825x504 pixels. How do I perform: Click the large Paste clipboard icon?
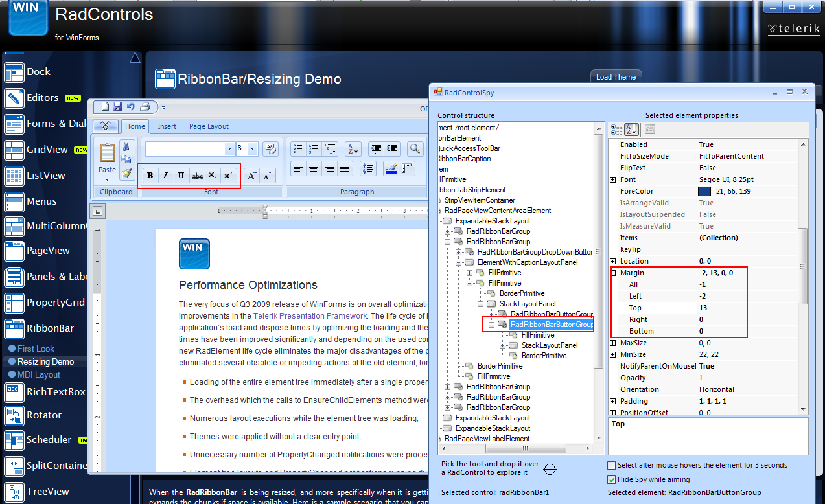tap(107, 153)
